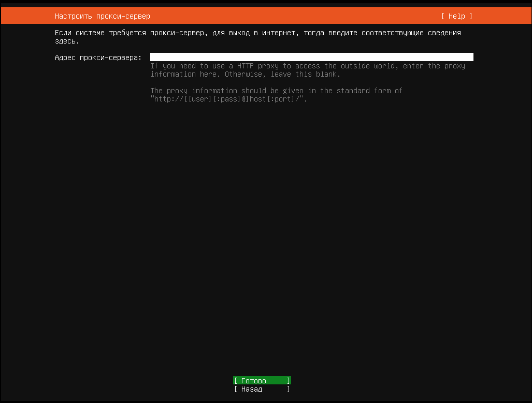Click the proxy server address input field
Viewport: 532px width, 403px height.
[x=311, y=57]
